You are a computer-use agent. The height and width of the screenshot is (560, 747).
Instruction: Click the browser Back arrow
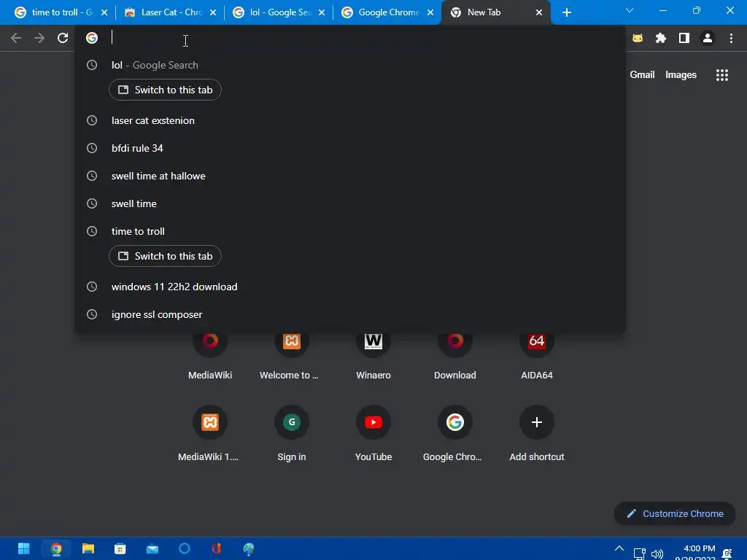click(x=16, y=38)
